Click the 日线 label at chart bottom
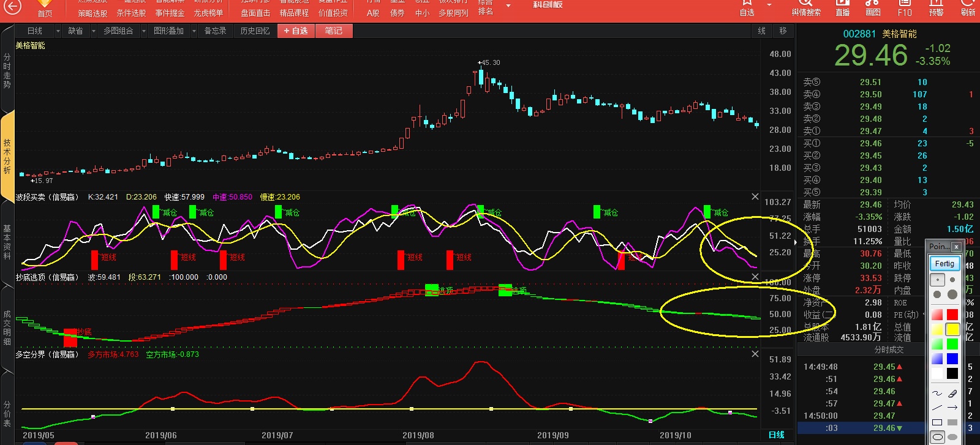This screenshot has height=445, width=980. (777, 435)
